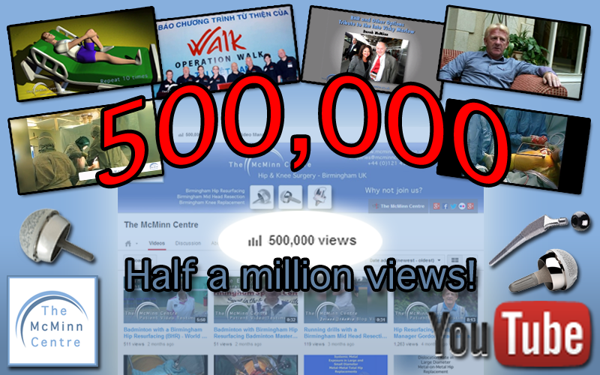Viewport: 600px width, 375px height.
Task: Click the bar chart icon beside 500,000 views
Action: 255,241
